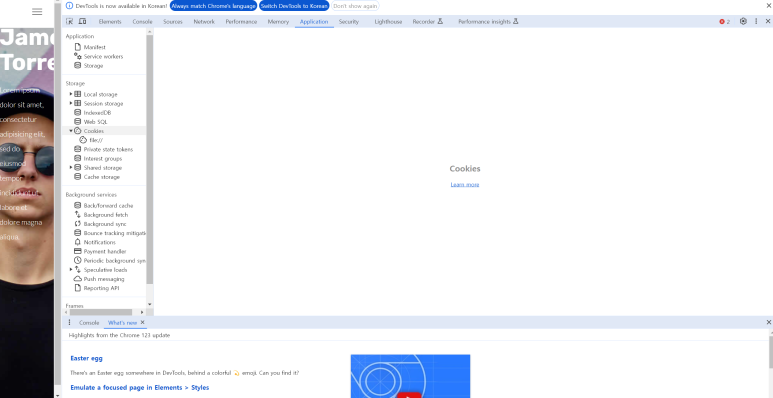The height and width of the screenshot is (398, 773).
Task: Click the Notifications bell icon
Action: (77, 242)
